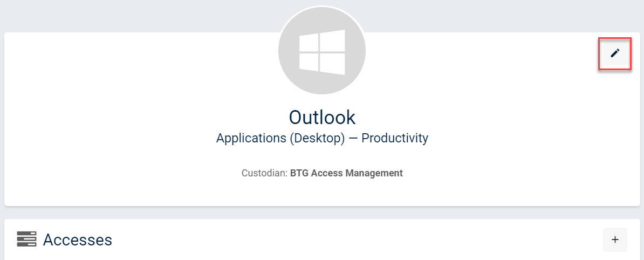Click the dash separator before Productivity
Image resolution: width=644 pixels, height=260 pixels.
[x=353, y=138]
